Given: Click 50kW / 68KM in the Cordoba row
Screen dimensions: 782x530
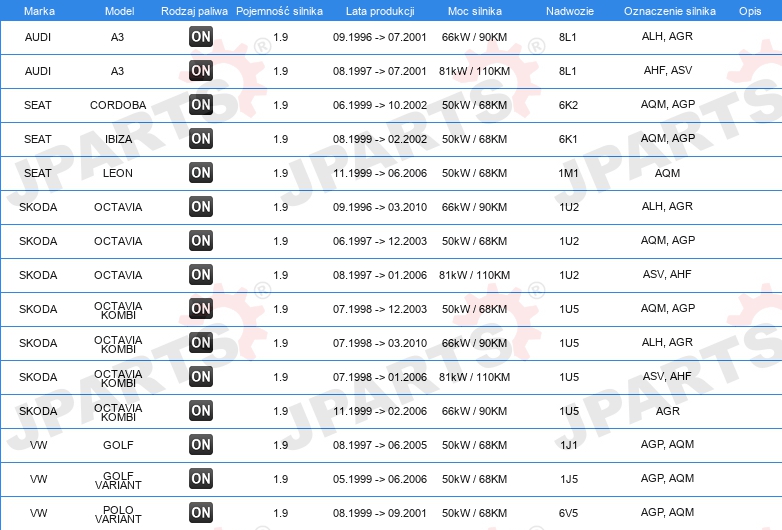Looking at the screenshot, I should point(474,105).
